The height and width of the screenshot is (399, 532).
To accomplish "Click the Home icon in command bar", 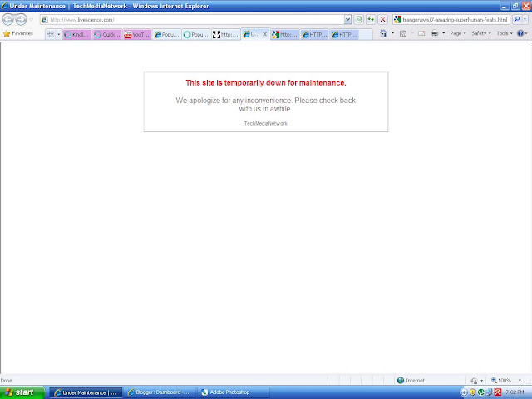I will 384,33.
